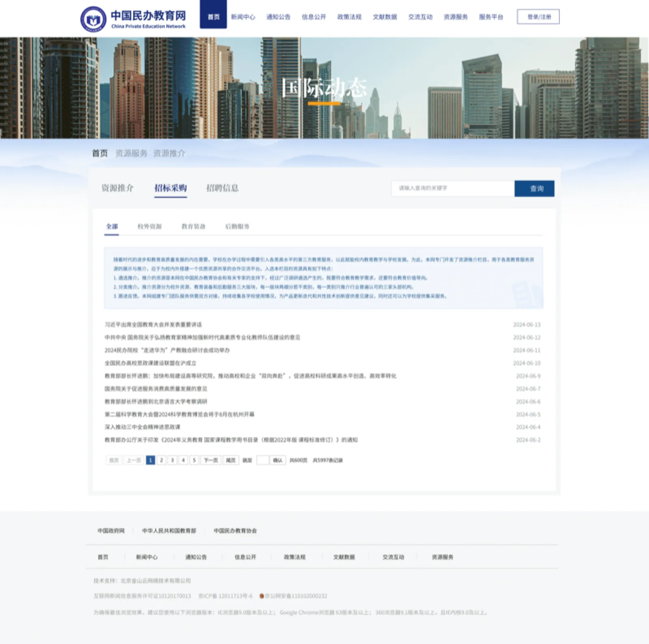This screenshot has width=649, height=644.
Task: Select the 后勤服务 filter tab
Action: click(236, 227)
